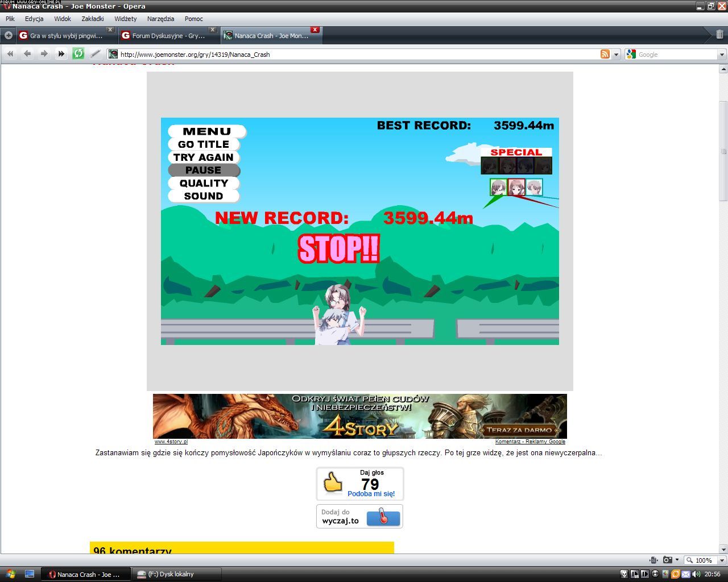The width and height of the screenshot is (728, 582).
Task: Select the 'Nanaca Crash - Joe Mon...' tab
Action: click(271, 35)
